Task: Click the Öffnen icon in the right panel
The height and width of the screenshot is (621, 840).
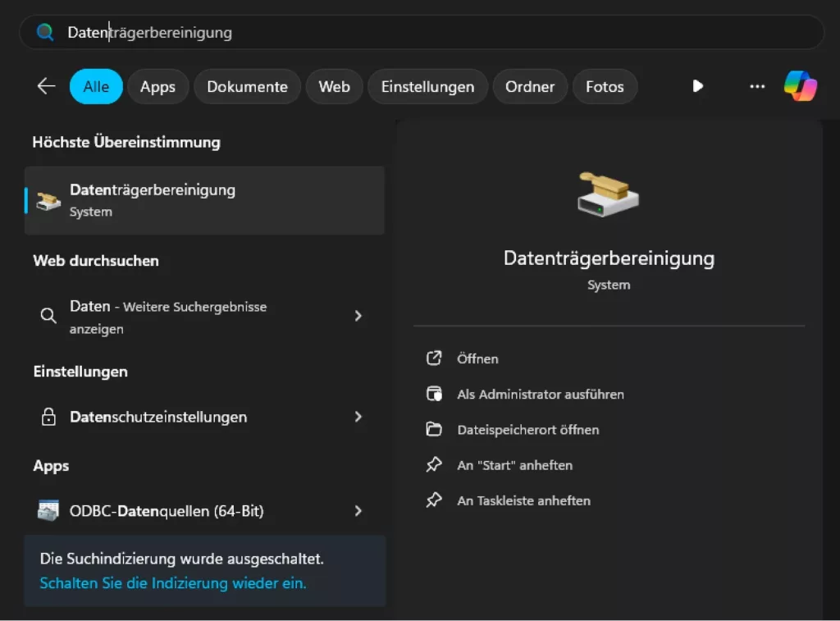Action: 434,358
